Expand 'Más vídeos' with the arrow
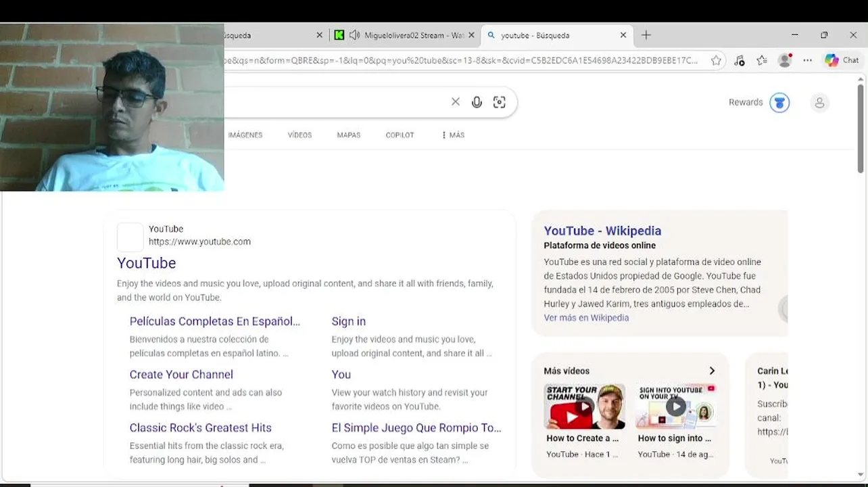The image size is (868, 487). (712, 371)
